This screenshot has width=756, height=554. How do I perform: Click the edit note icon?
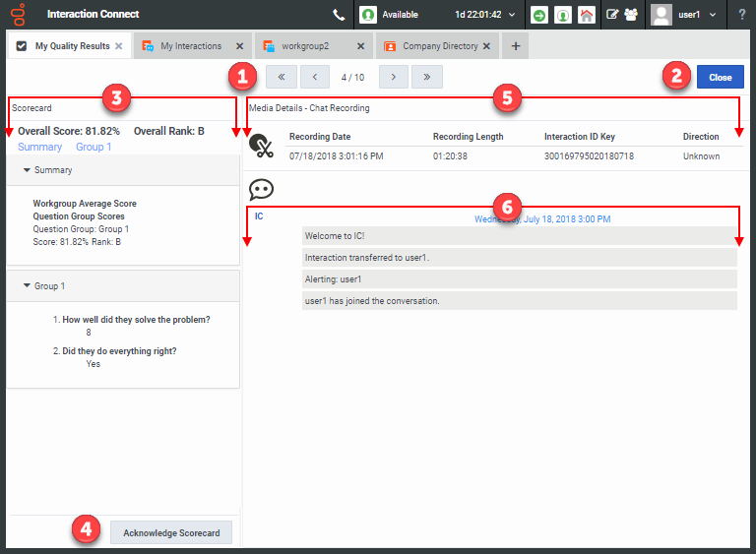(612, 15)
